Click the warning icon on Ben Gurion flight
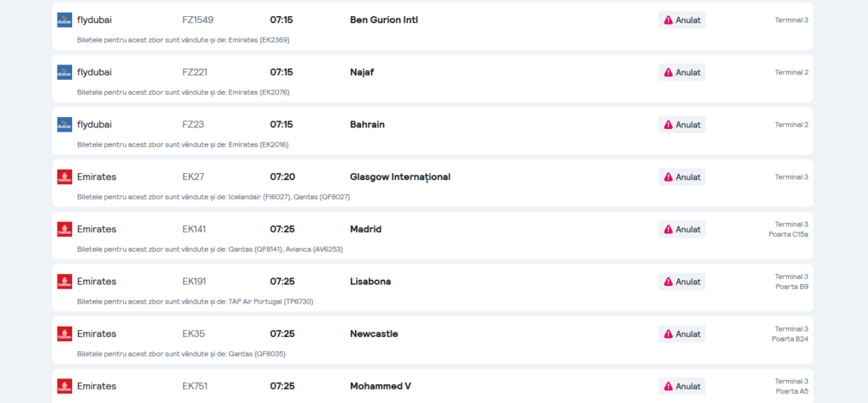Image resolution: width=868 pixels, height=403 pixels. [668, 20]
